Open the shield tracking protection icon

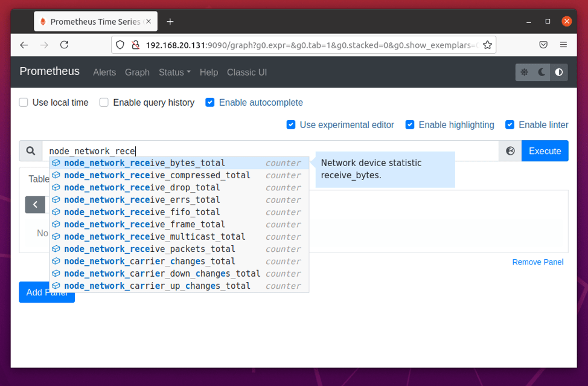click(x=120, y=45)
